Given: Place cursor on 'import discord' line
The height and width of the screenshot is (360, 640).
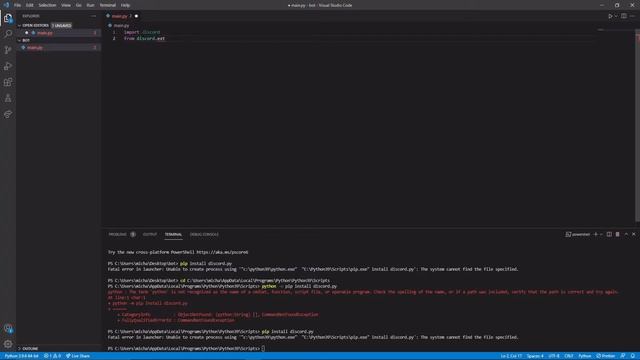Looking at the screenshot, I should coord(142,32).
